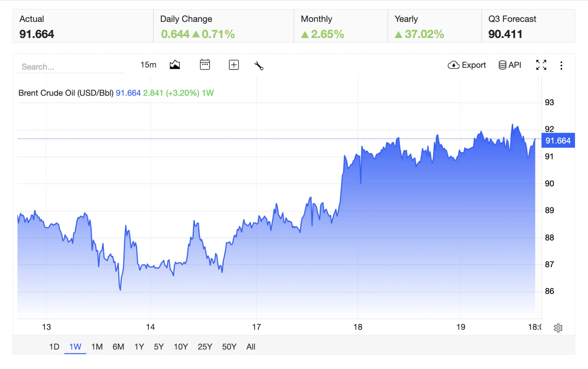Expand chart to fullscreen
This screenshot has height=369, width=588.
(541, 65)
